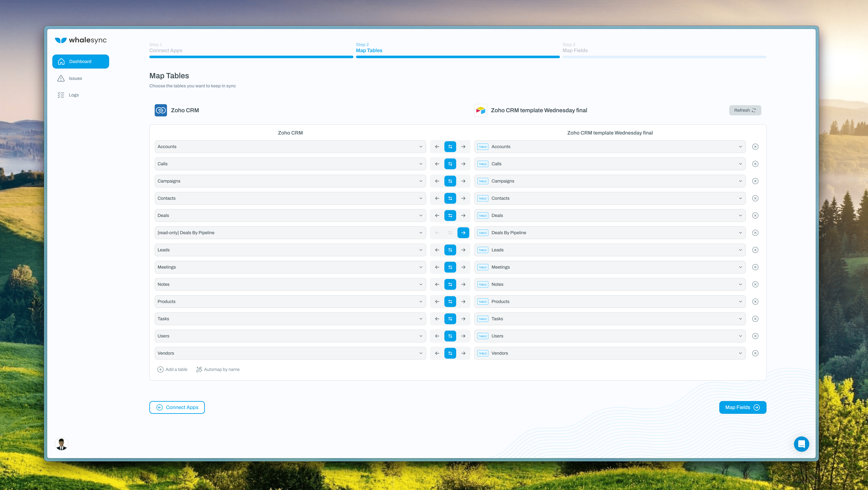Screen dimensions: 868x490
Task: Open the Dashboard page
Action: (x=81, y=62)
